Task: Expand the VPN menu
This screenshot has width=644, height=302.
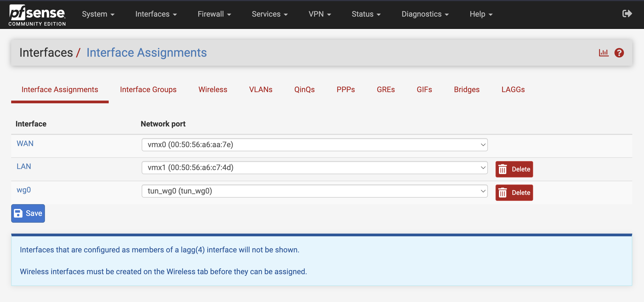Action: pos(320,14)
